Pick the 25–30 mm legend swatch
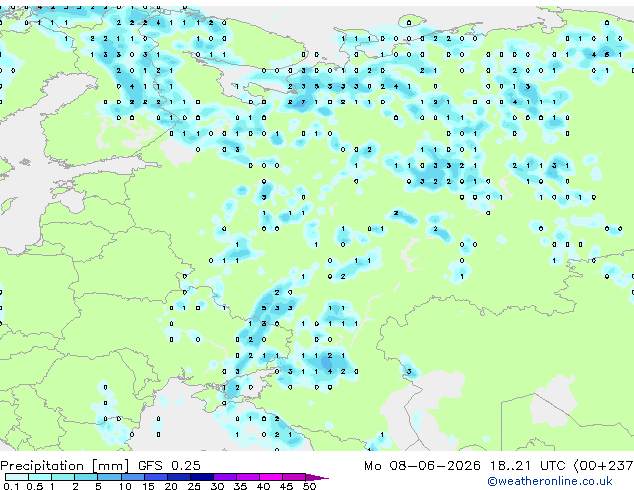The image size is (634, 490). click(201, 477)
